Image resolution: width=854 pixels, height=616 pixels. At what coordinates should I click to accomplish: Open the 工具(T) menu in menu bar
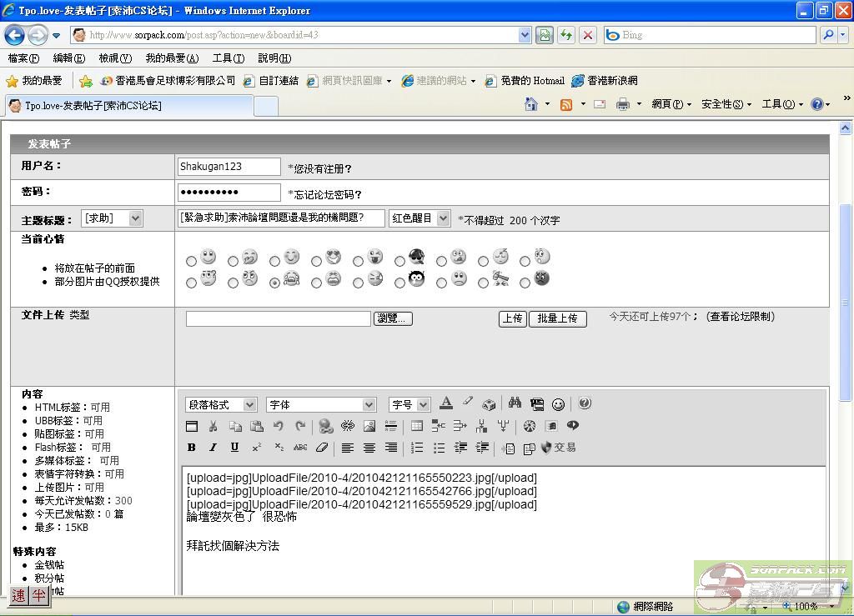click(x=228, y=58)
